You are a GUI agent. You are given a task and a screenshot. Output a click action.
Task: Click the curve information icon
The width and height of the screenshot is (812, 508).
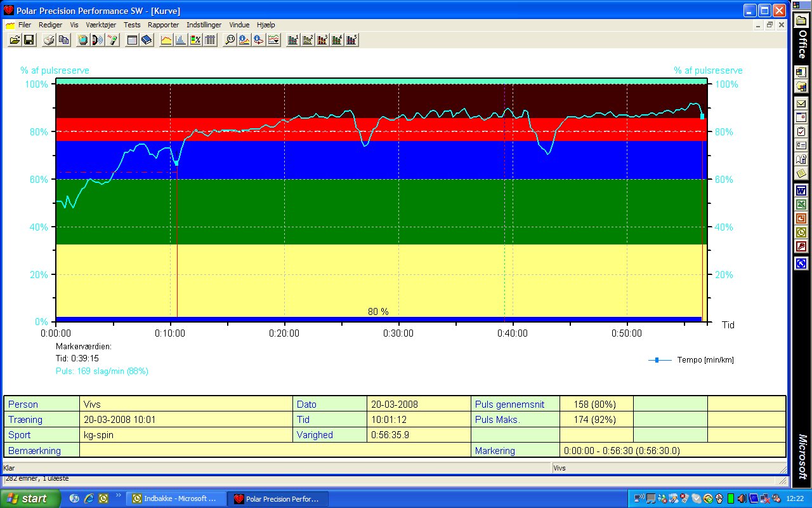tap(244, 40)
